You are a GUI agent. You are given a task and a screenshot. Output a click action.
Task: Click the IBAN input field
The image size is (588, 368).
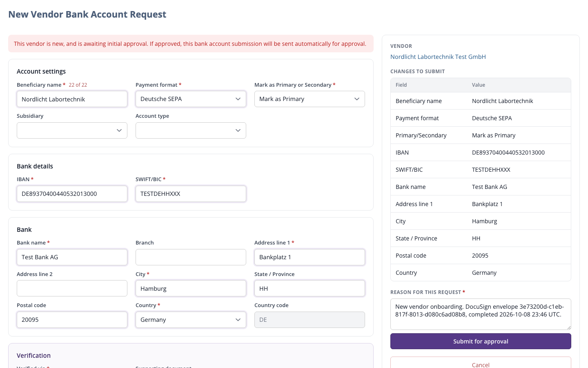(x=72, y=194)
